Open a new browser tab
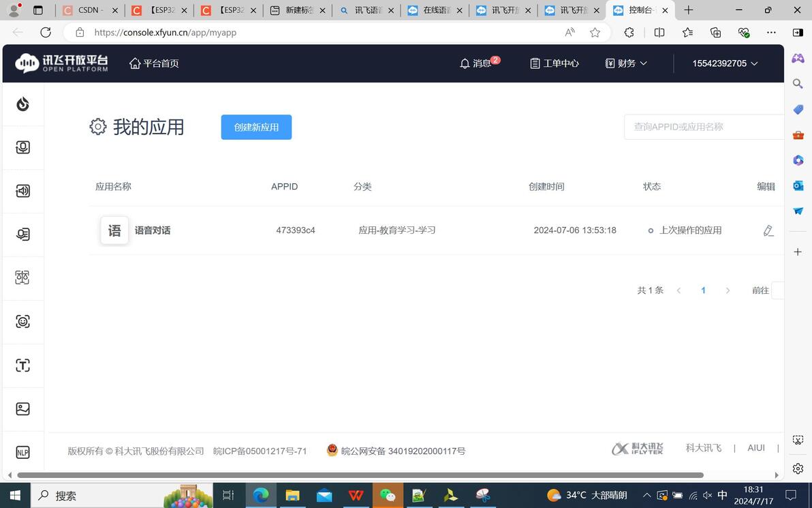Viewport: 812px width, 508px height. click(x=688, y=10)
